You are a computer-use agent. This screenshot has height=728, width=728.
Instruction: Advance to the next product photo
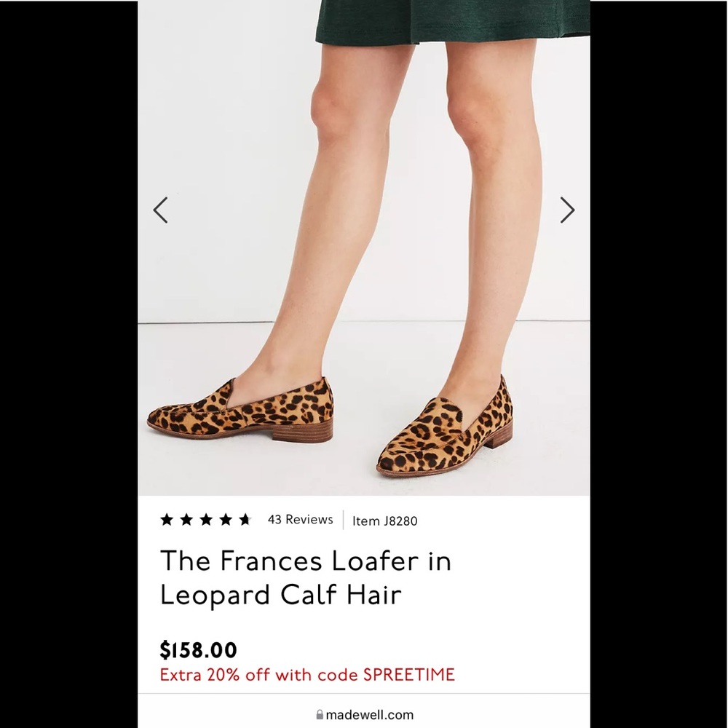click(x=567, y=210)
